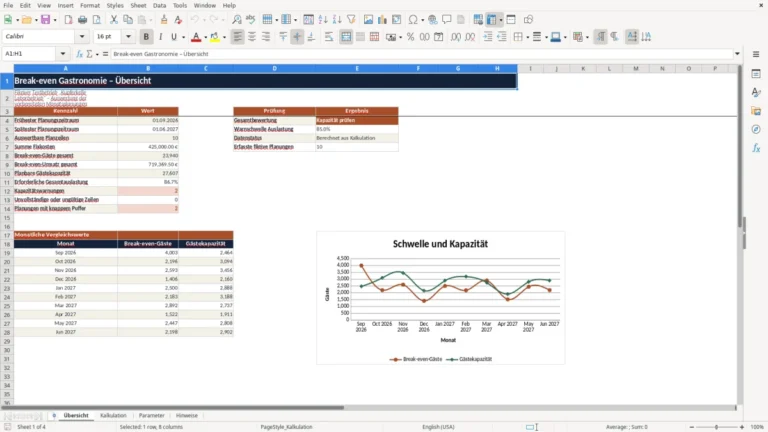This screenshot has height=432, width=768.
Task: Click the Zoom In plus button
Action: click(742, 427)
